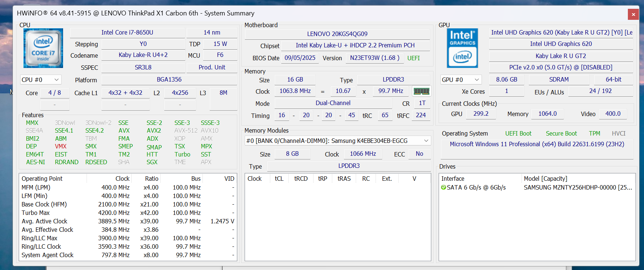
Task: Click the tCL column header
Action: [x=279, y=179]
